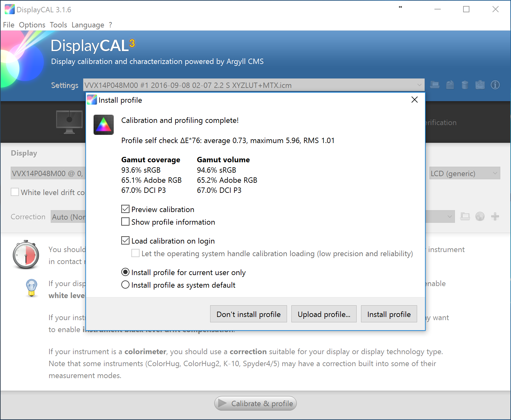Click the install profile icon in Settings bar
The width and height of the screenshot is (511, 420).
(x=480, y=85)
